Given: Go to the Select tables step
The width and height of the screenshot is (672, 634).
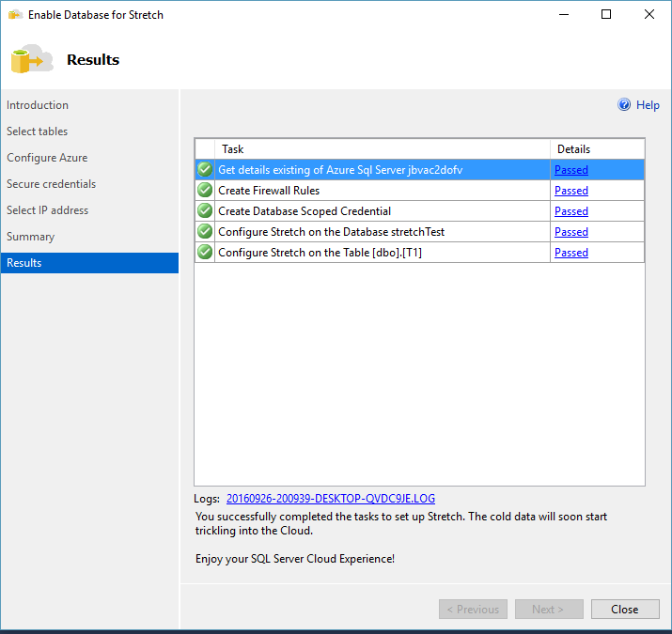Looking at the screenshot, I should 38,131.
